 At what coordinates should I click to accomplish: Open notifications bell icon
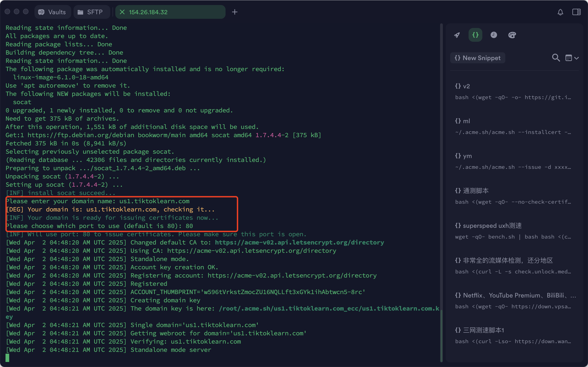(x=560, y=12)
